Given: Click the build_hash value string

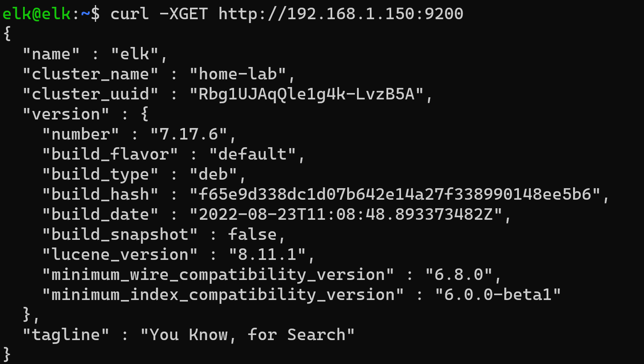Looking at the screenshot, I should pyautogui.click(x=395, y=195).
